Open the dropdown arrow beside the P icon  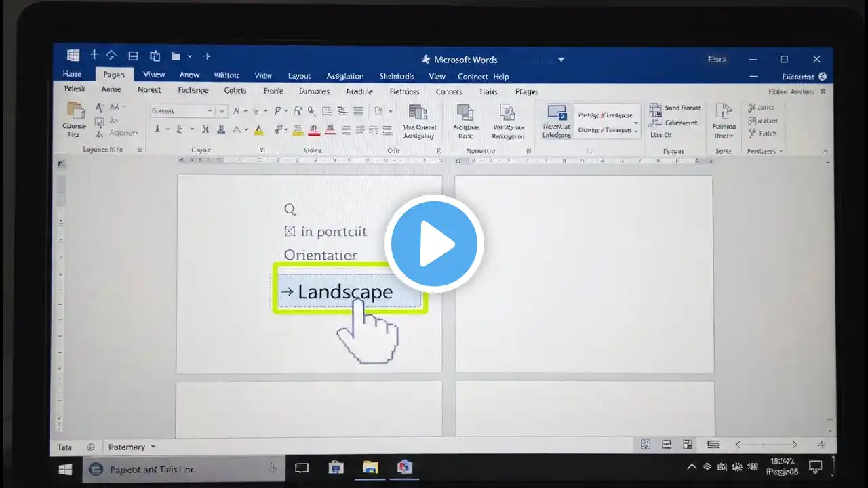tap(286, 111)
